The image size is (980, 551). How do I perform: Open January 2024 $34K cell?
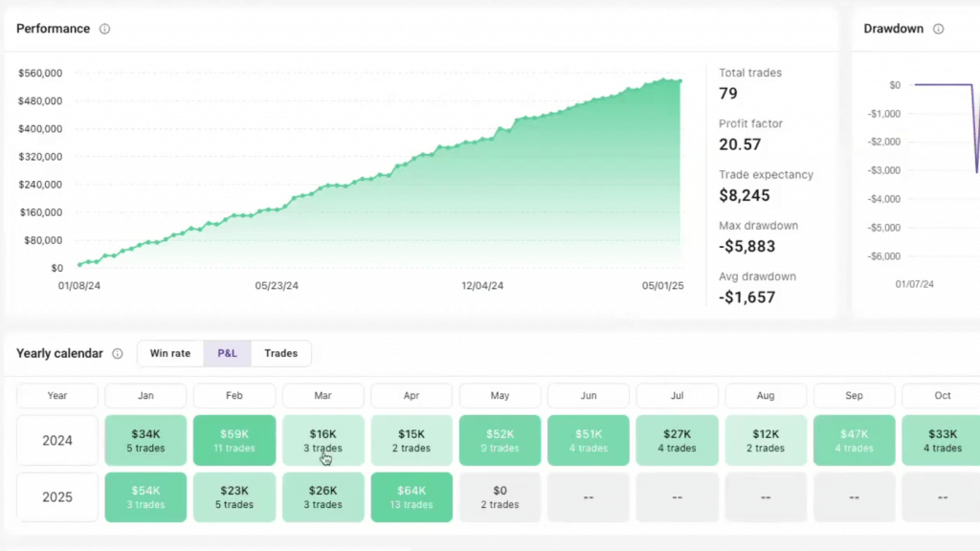pos(145,440)
